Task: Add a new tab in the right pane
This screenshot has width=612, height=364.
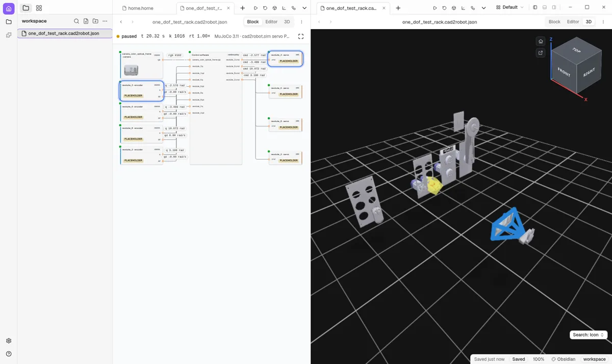Action: click(398, 8)
